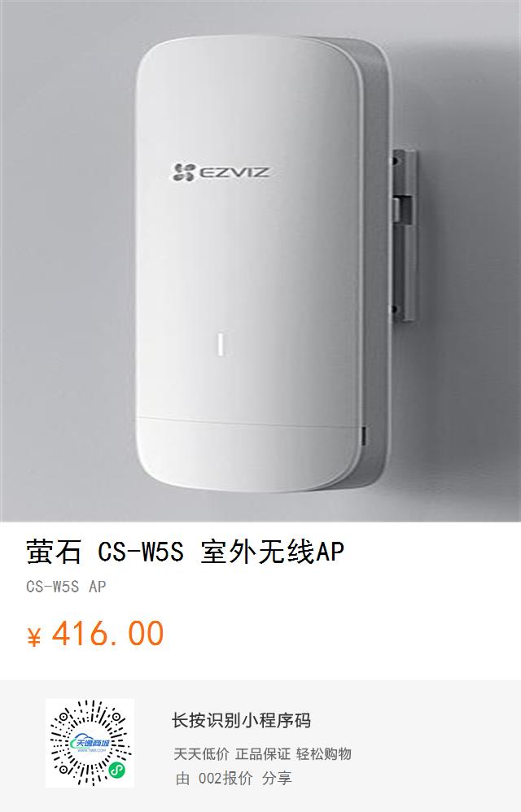521x812 pixels.
Task: Click the 分享 label
Action: pyautogui.click(x=277, y=779)
